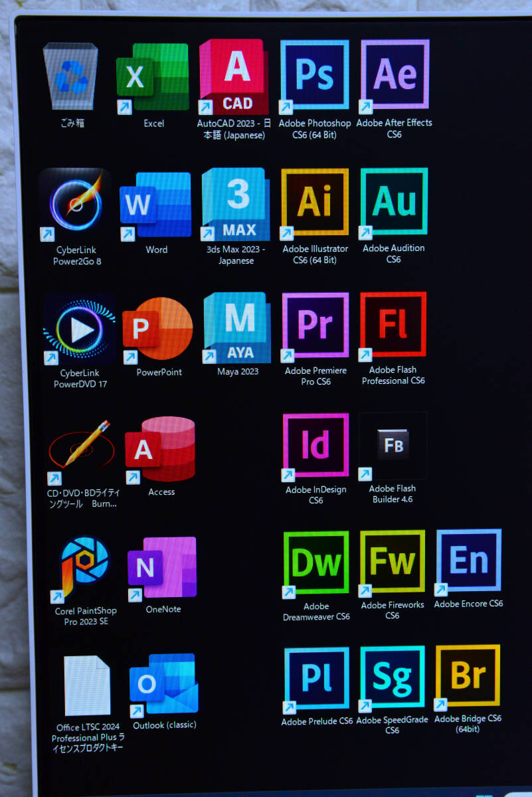The image size is (532, 797).
Task: Select Adobe Audition CS6 icon
Action: pyautogui.click(x=394, y=202)
